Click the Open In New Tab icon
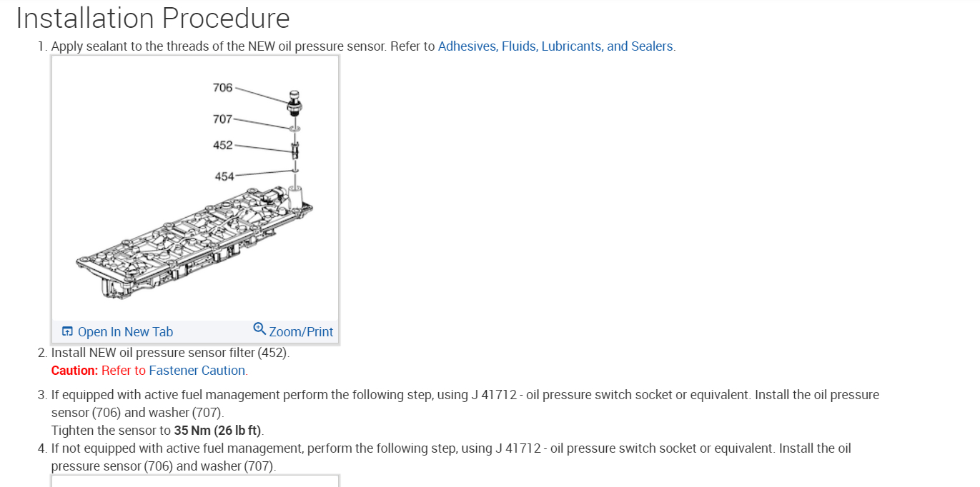 67,331
